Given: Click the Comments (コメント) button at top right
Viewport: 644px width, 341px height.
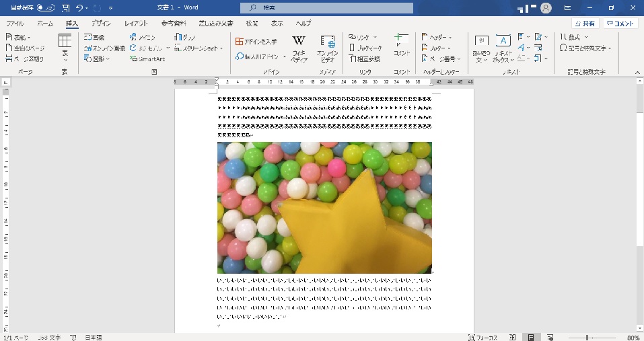Looking at the screenshot, I should click(620, 23).
